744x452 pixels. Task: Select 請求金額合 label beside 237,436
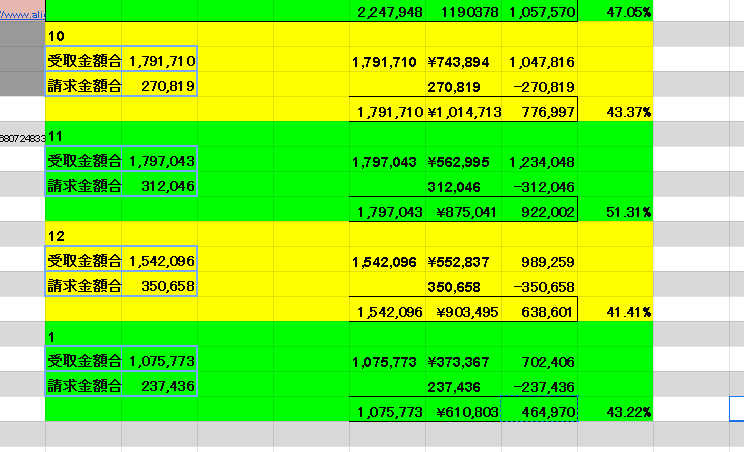[x=84, y=386]
